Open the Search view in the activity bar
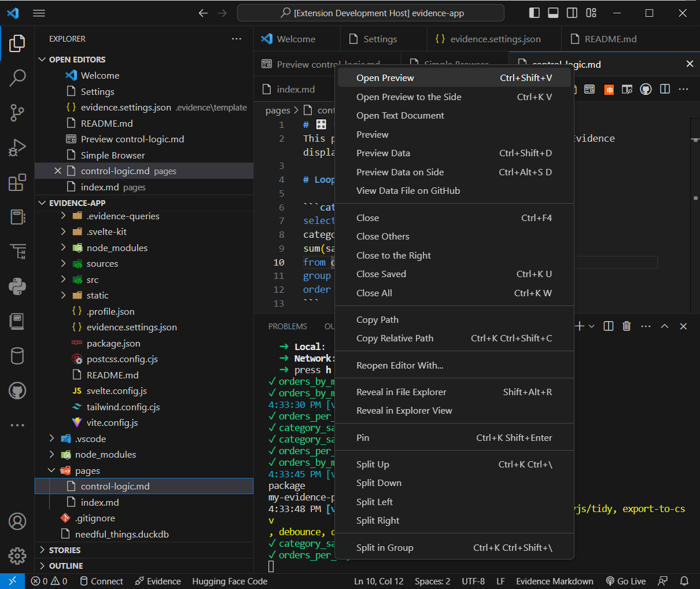700x589 pixels. click(x=17, y=78)
